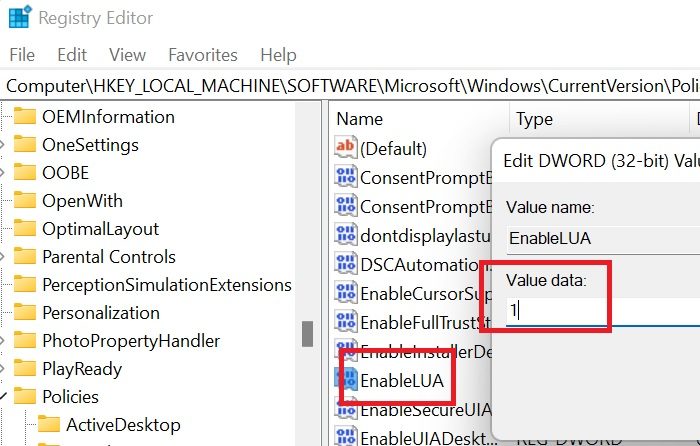This screenshot has height=446, width=700.
Task: Click the EnableCursorSup DWORD icon
Action: click(346, 293)
